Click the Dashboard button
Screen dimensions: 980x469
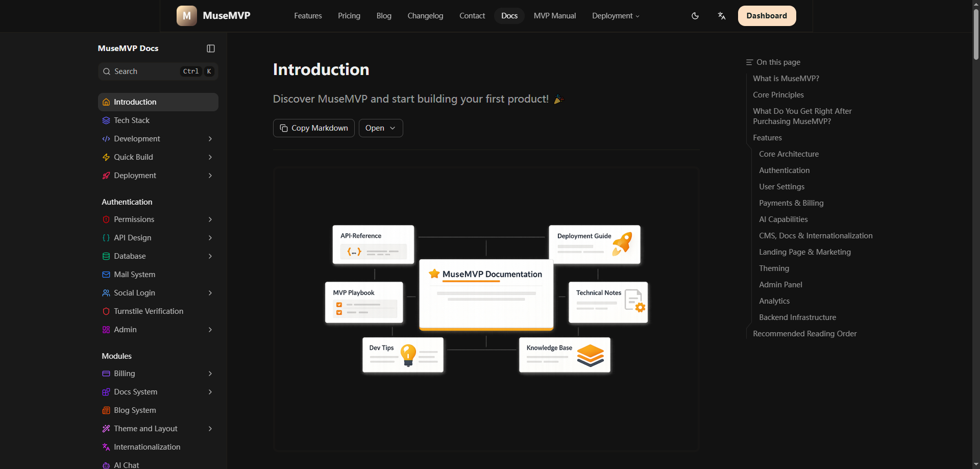coord(767,16)
